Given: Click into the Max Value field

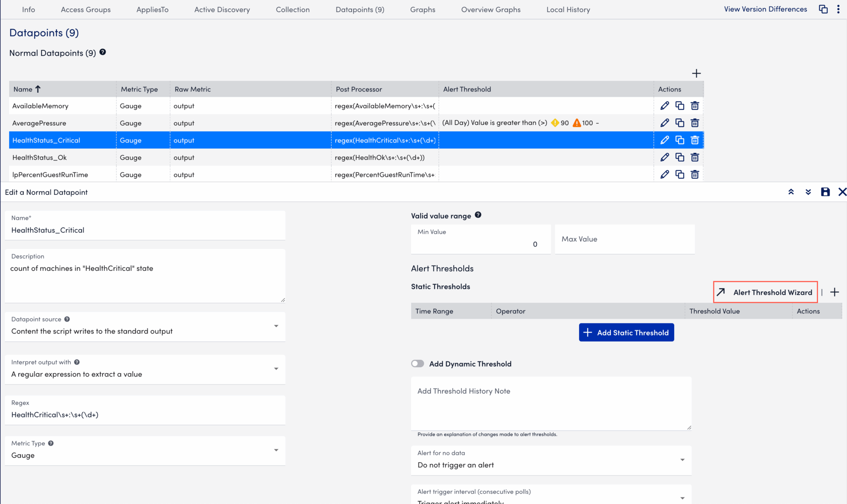Looking at the screenshot, I should coord(624,239).
